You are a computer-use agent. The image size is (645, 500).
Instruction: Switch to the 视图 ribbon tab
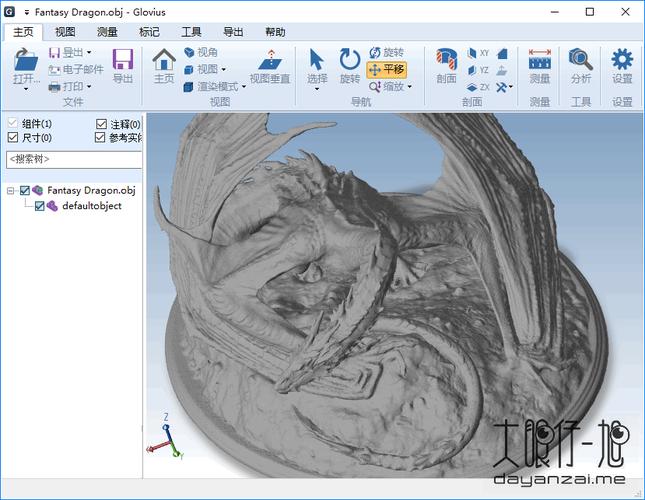point(65,32)
